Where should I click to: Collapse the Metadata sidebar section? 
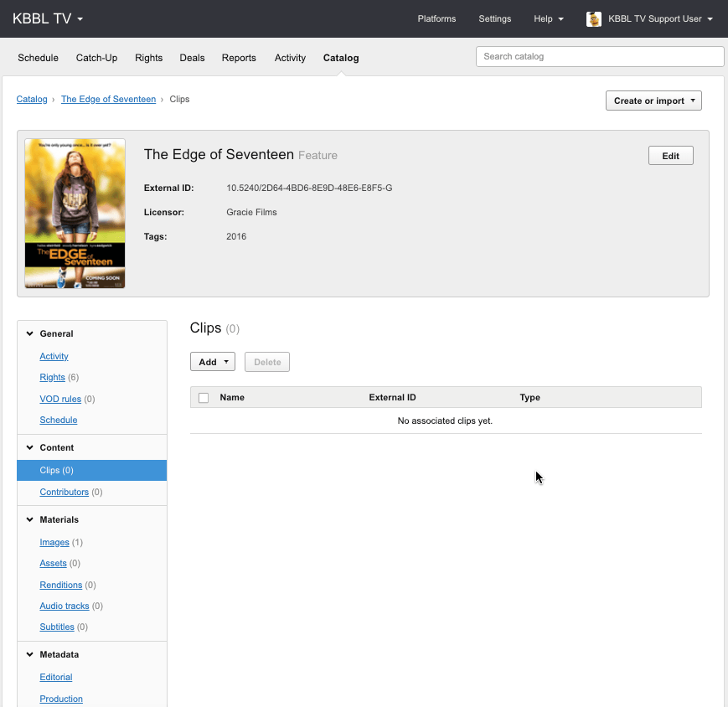coord(29,654)
